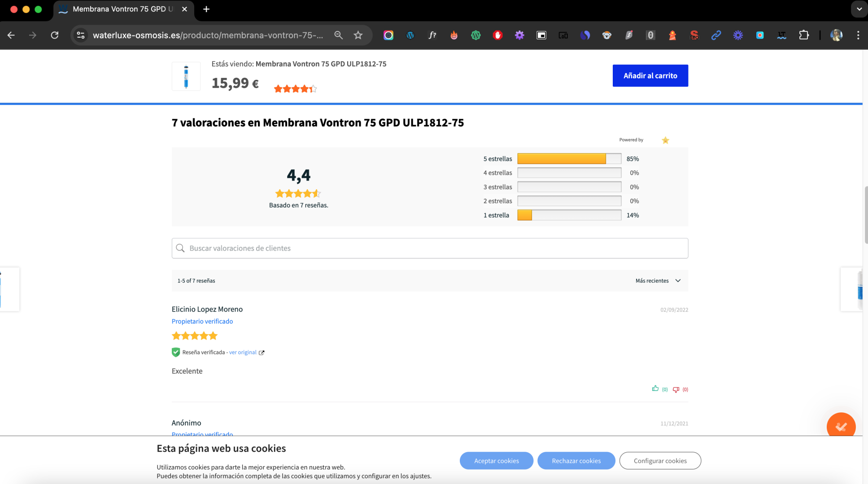
Task: Open the dark blue swirl extension icon
Action: coord(585,35)
